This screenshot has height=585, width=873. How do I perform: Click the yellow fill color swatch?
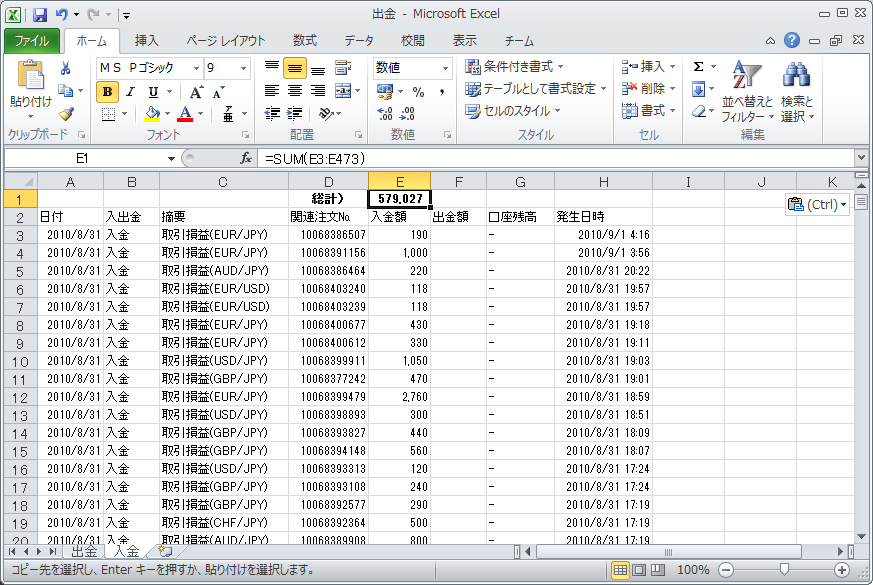pyautogui.click(x=152, y=114)
